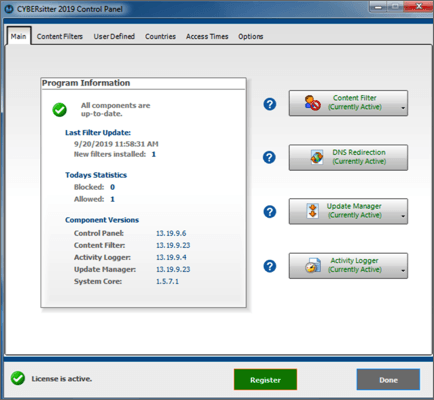Expand the Update Manager dropdown arrow
This screenshot has width=434, height=400.
coord(403,216)
